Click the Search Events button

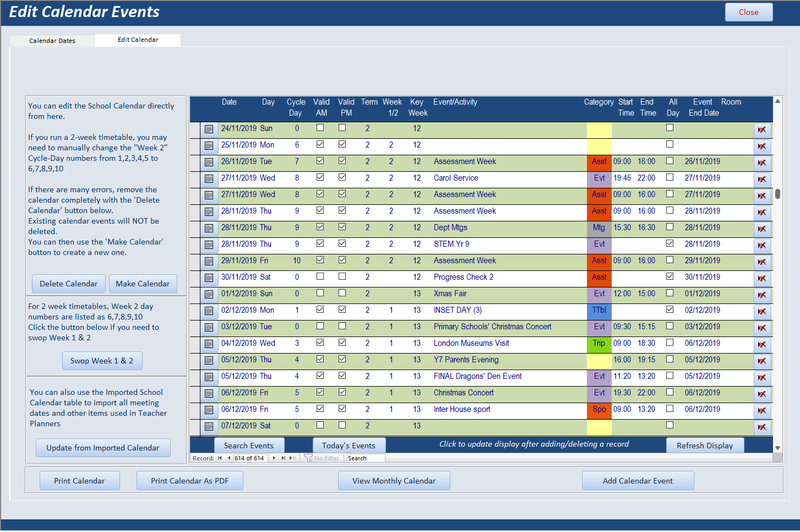pyautogui.click(x=249, y=446)
